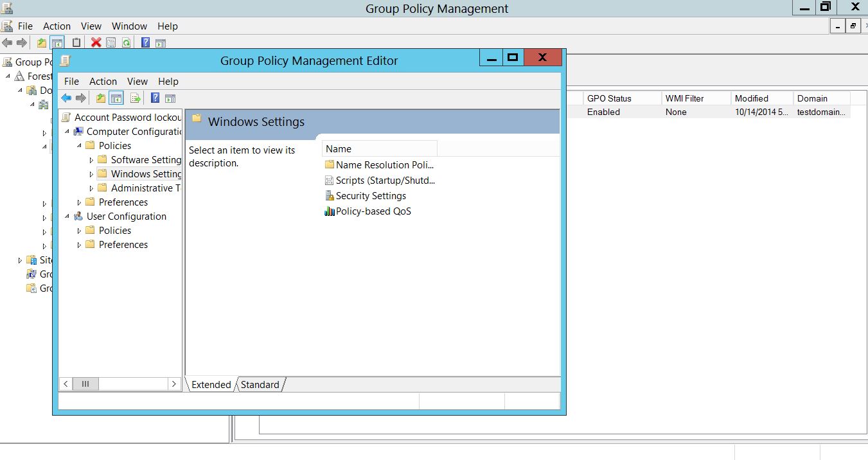Go up one level in Editor toolbar
The width and height of the screenshot is (868, 460).
(x=100, y=98)
